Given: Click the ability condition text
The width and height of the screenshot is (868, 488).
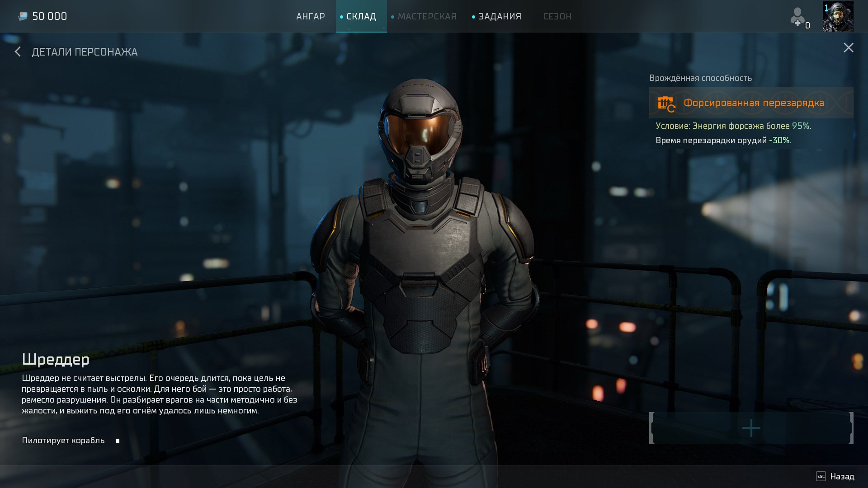Looking at the screenshot, I should click(733, 126).
